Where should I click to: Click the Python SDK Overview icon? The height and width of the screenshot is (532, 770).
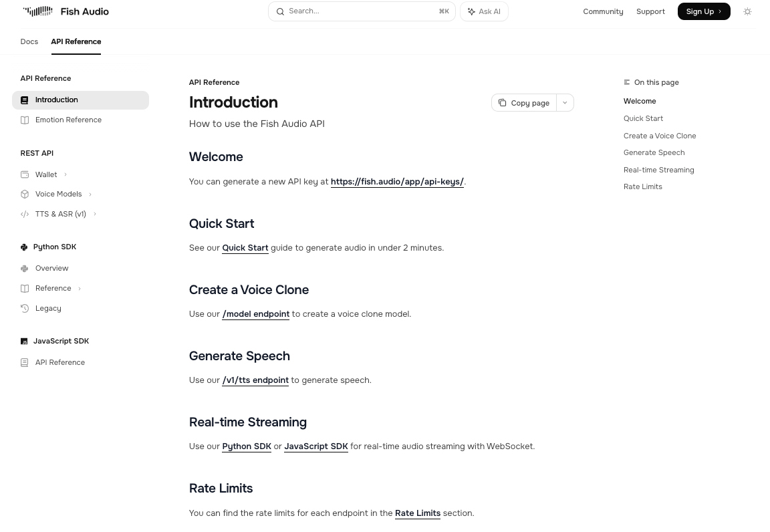[25, 269]
